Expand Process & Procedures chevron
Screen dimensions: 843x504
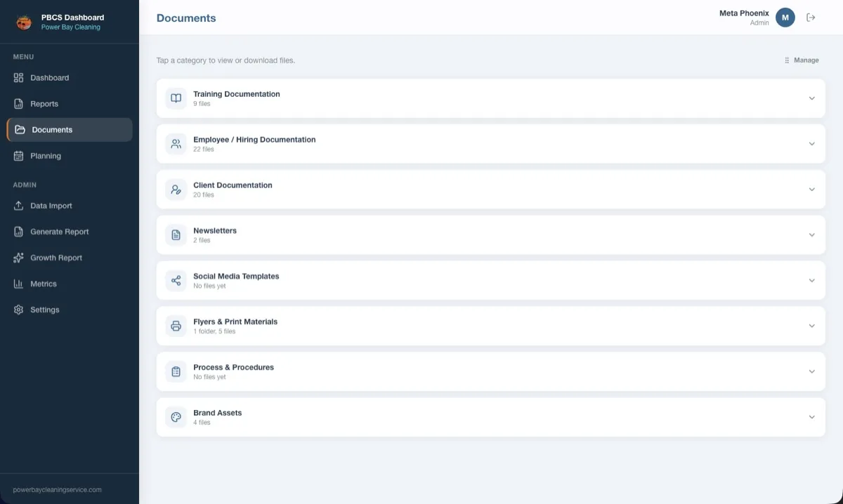811,371
